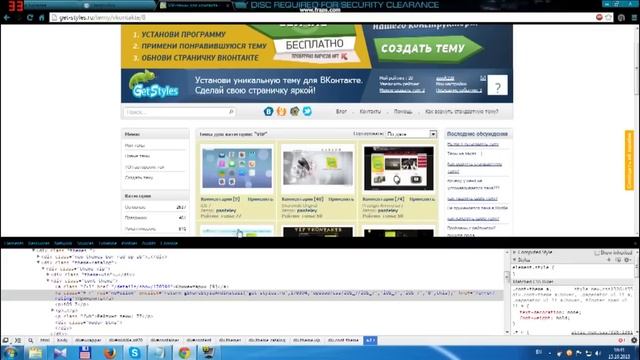Open the Resources tab in DevTools
Viewport: 640px width, 360px height.
coord(38,243)
